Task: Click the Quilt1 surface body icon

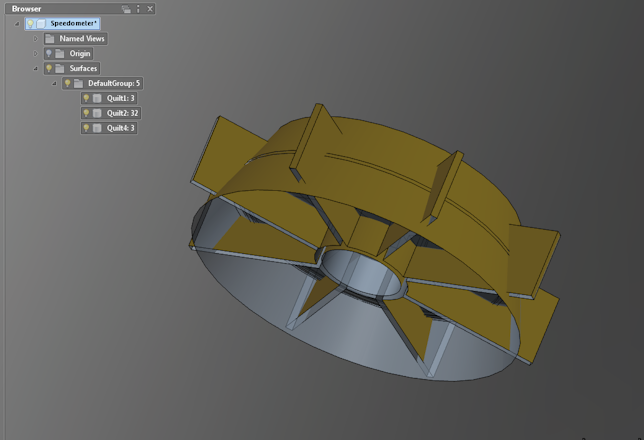Action: click(97, 98)
